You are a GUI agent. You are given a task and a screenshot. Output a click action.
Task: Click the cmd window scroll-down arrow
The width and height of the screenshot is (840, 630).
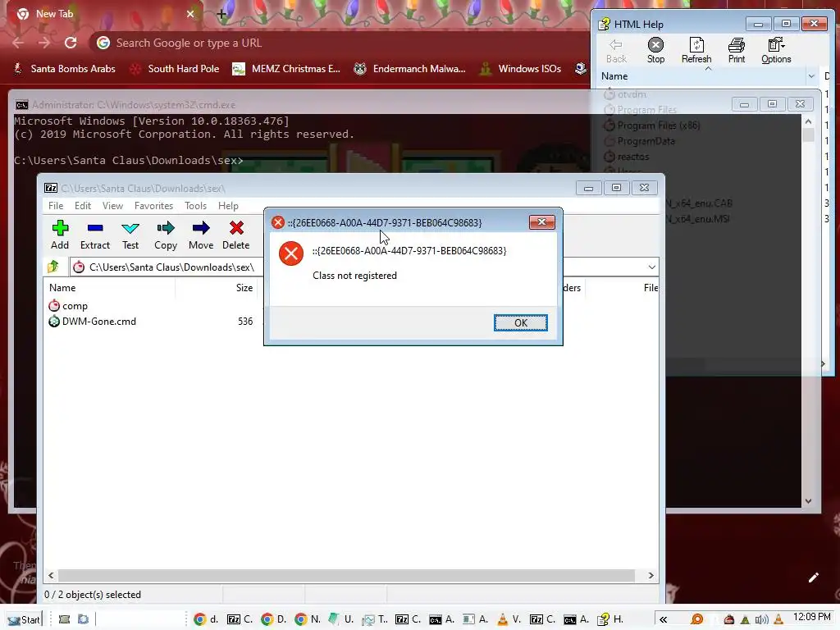click(808, 501)
